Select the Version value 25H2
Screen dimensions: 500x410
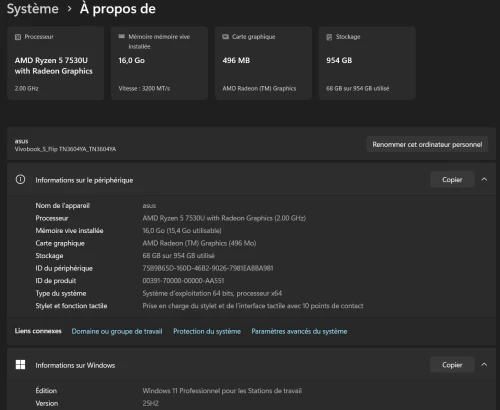[151, 403]
